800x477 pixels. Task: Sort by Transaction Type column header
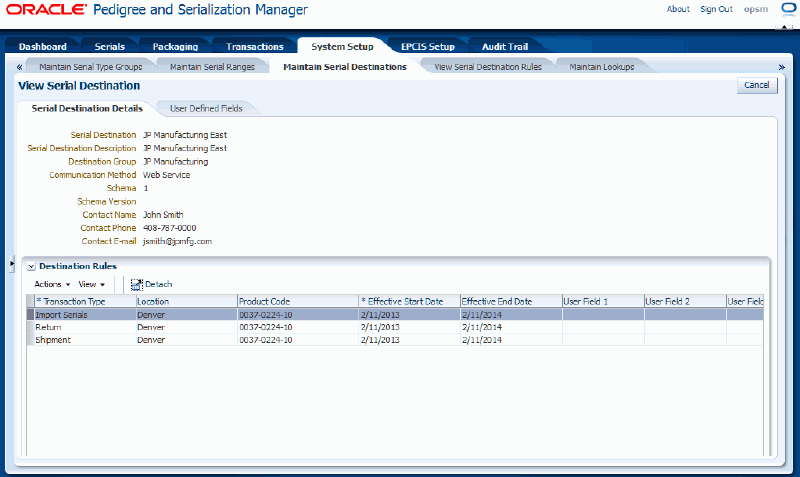tap(85, 302)
